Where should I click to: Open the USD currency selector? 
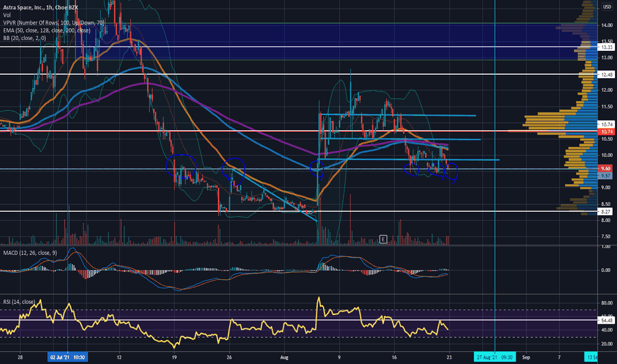pos(607,7)
